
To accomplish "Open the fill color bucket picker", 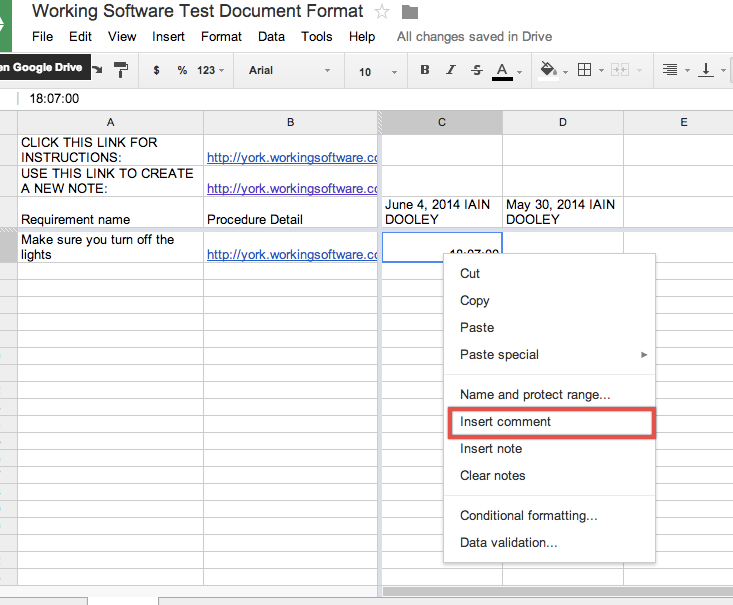I will point(548,71).
